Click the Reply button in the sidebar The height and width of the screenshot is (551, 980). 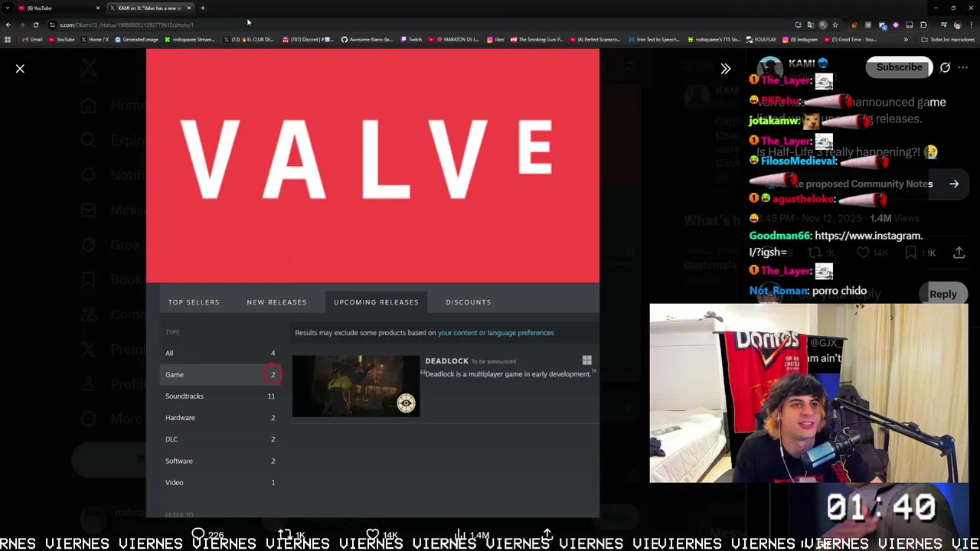pyautogui.click(x=942, y=294)
